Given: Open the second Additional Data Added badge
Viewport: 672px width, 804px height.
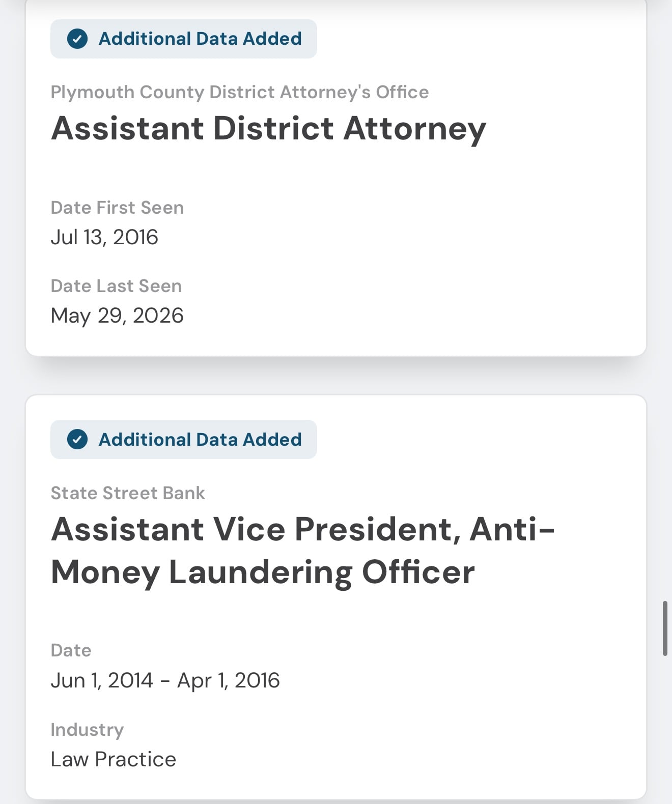Looking at the screenshot, I should point(184,439).
